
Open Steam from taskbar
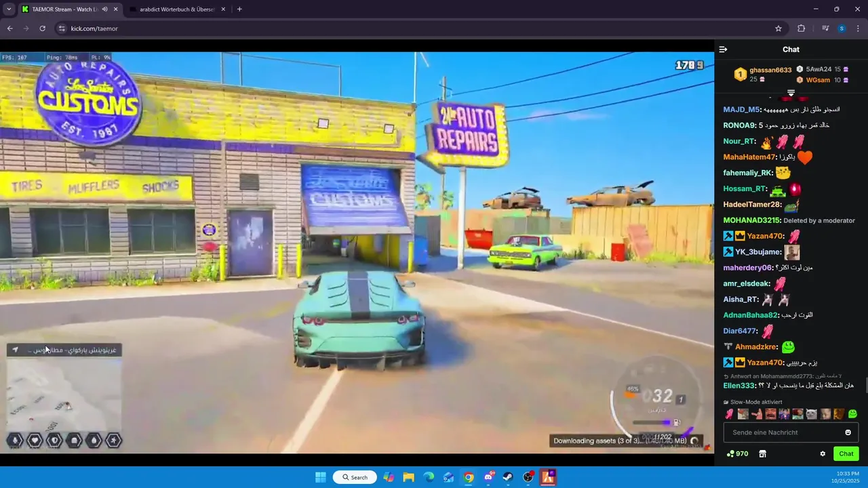point(508,477)
